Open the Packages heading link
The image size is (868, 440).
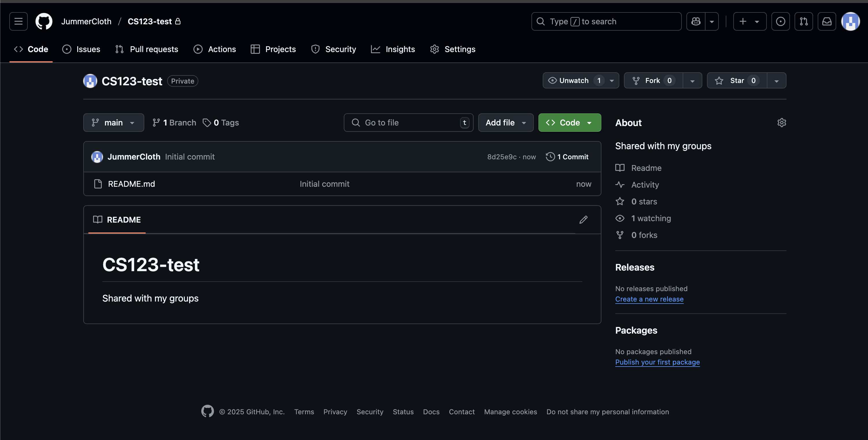point(636,330)
